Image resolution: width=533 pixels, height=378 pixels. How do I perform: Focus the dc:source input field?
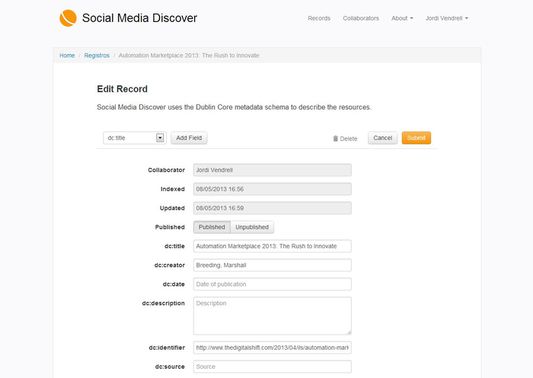pyautogui.click(x=272, y=367)
